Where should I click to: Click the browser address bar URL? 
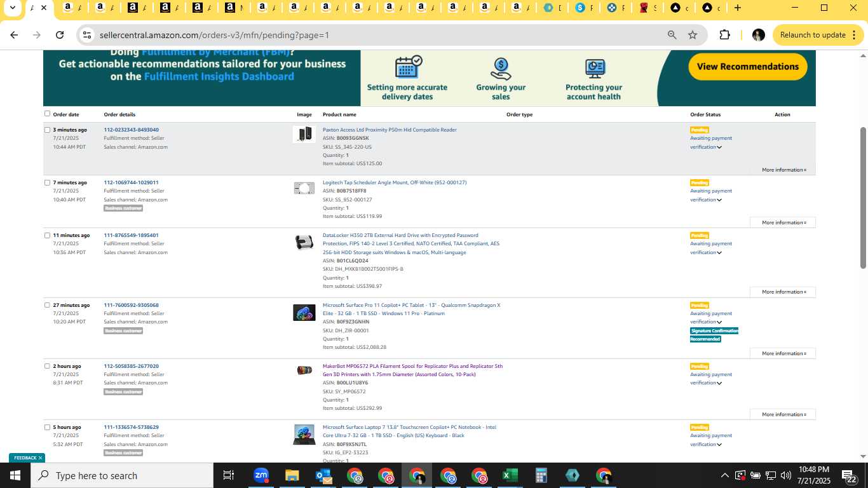pos(214,35)
